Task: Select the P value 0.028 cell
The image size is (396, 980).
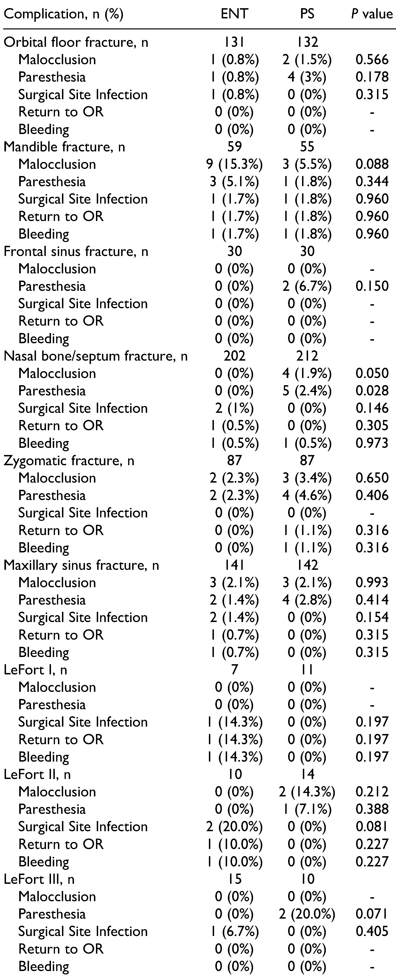Action: pyautogui.click(x=372, y=391)
